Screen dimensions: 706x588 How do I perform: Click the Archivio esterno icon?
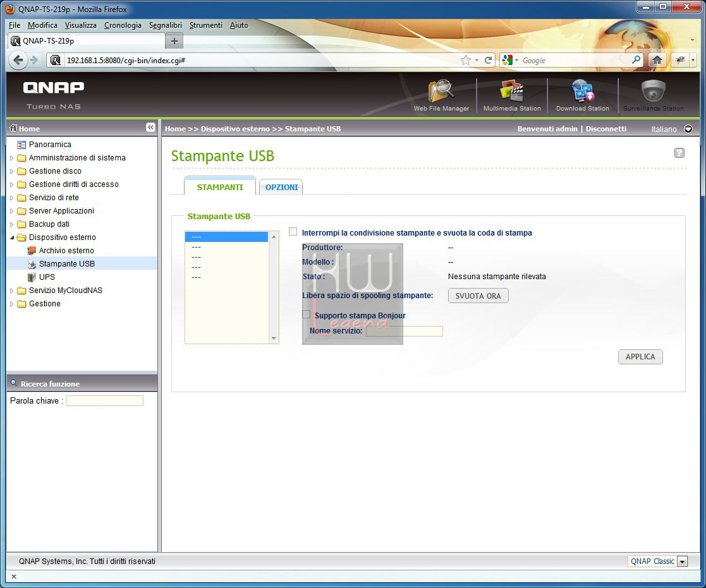point(32,251)
